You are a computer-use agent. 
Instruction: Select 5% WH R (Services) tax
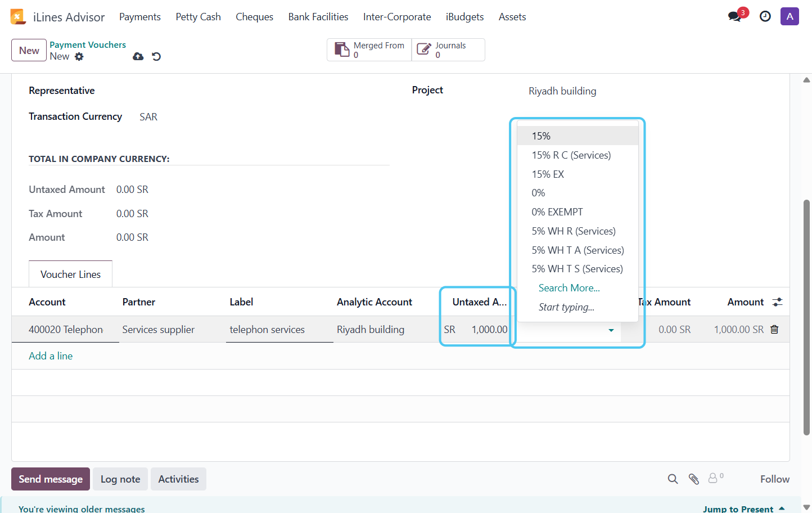click(x=578, y=231)
